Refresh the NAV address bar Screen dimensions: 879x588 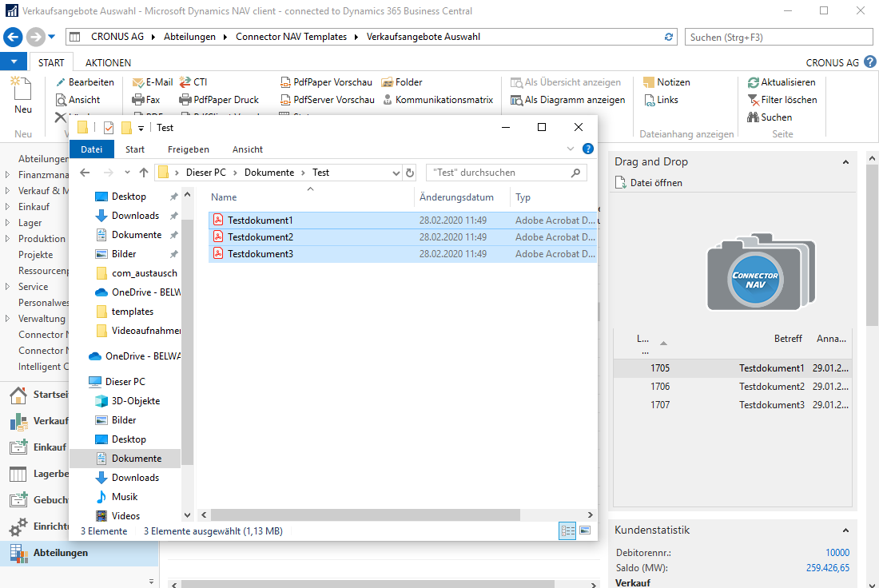[x=668, y=37]
